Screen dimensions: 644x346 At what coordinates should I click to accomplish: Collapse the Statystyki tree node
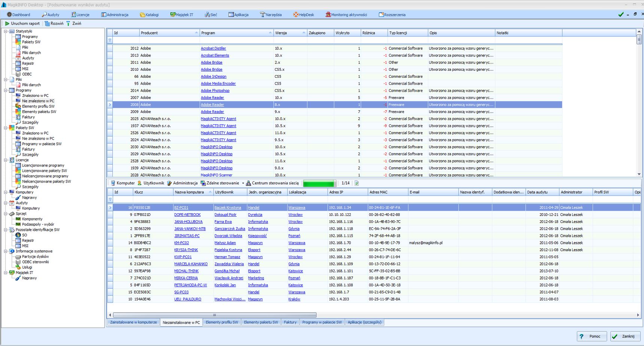pos(6,31)
